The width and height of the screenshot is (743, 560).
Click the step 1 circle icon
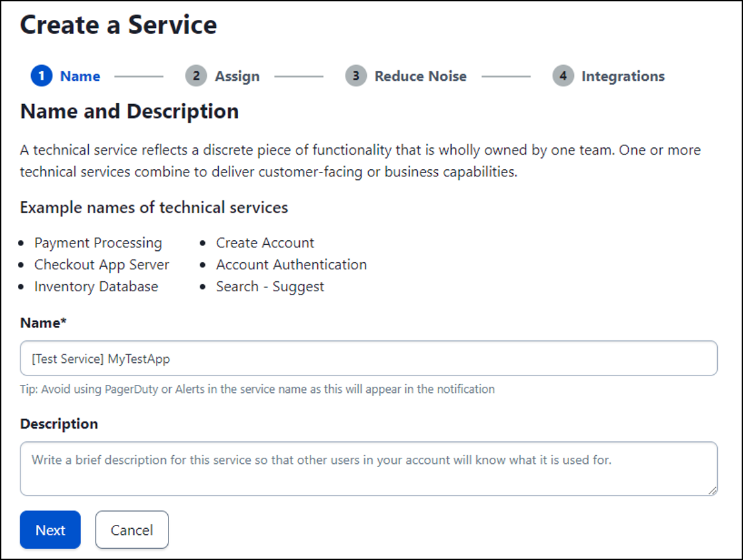point(41,76)
